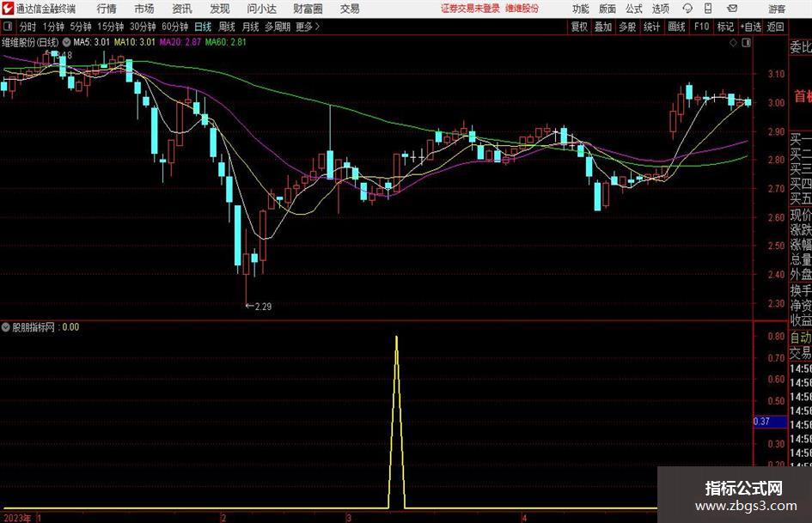This screenshot has height=523, width=812.
Task: Open the 市场 menu
Action: 144,9
